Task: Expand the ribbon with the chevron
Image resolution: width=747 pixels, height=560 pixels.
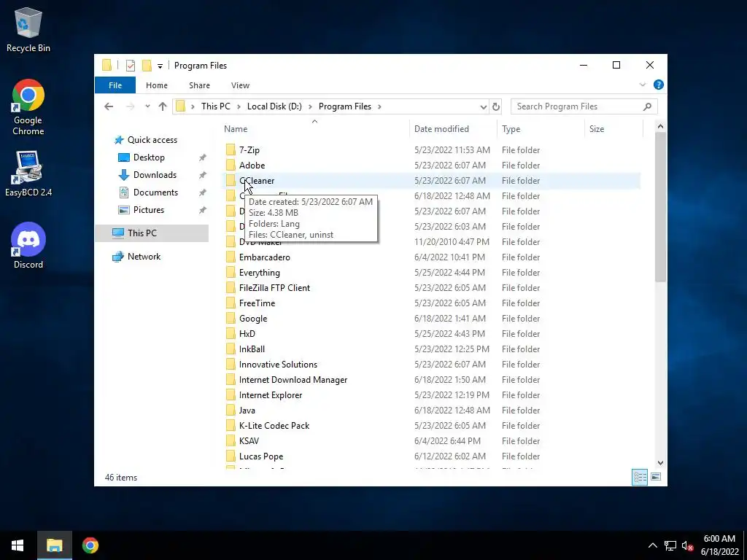Action: (642, 85)
